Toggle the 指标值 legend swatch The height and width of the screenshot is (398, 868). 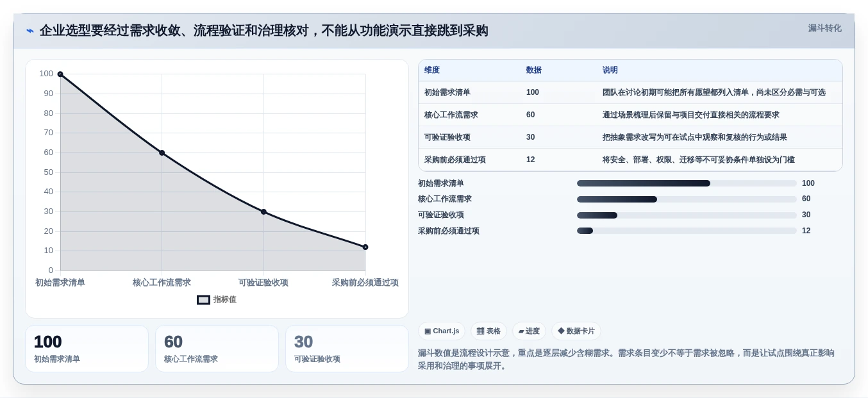pyautogui.click(x=203, y=299)
